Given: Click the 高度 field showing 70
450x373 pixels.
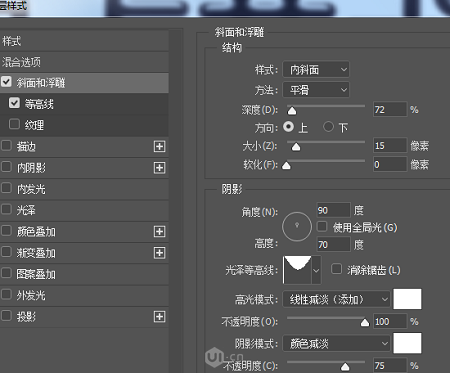Looking at the screenshot, I should tap(333, 244).
